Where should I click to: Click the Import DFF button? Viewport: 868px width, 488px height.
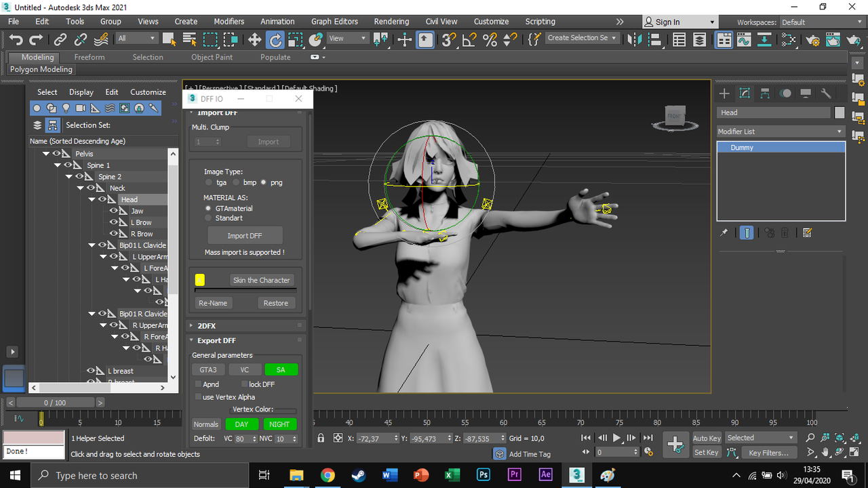245,236
